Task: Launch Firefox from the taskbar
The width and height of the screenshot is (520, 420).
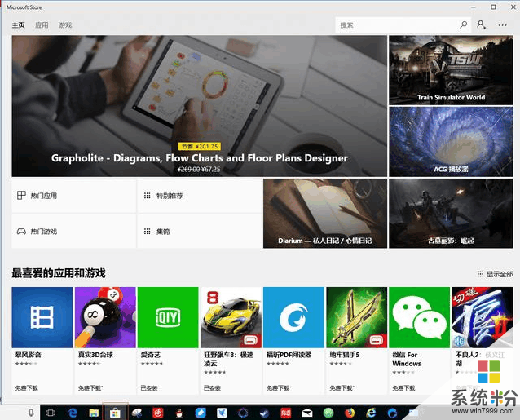Action: click(350, 413)
